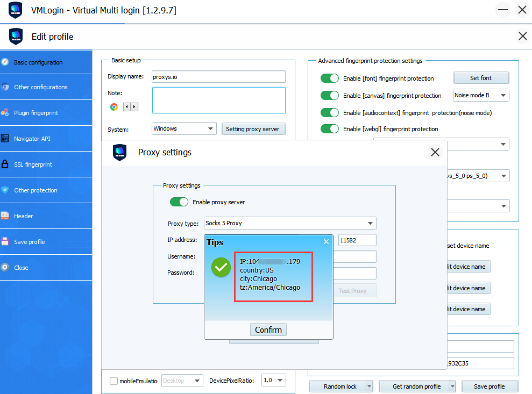Image resolution: width=532 pixels, height=394 pixels.
Task: Click the Navigator API icon
Action: pyautogui.click(x=5, y=139)
